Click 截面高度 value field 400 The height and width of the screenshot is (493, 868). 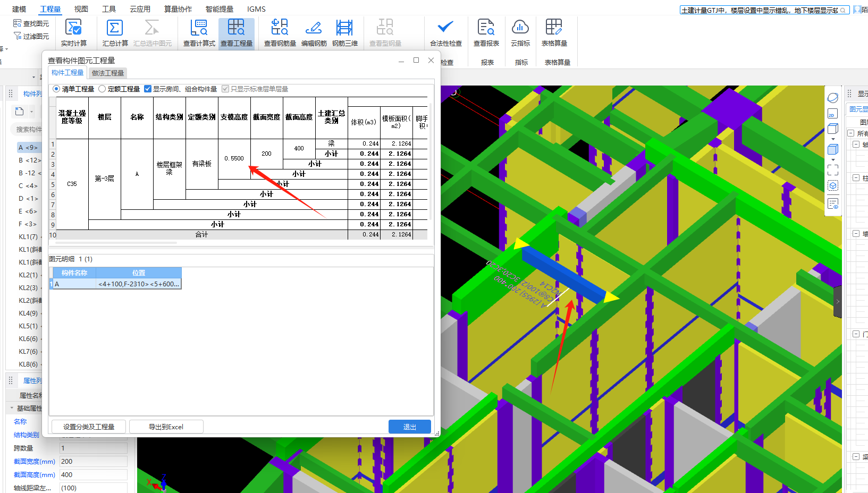[94, 474]
